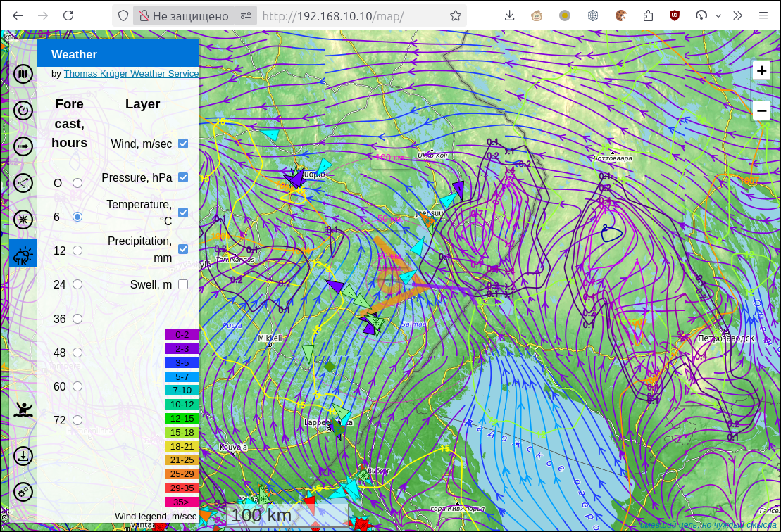Screen dimensions: 781x532
Task: Open the settings gears sidebar icon
Action: (x=23, y=492)
